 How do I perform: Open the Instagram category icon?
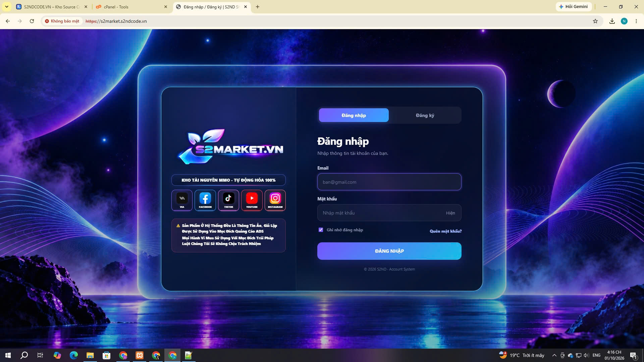click(275, 200)
